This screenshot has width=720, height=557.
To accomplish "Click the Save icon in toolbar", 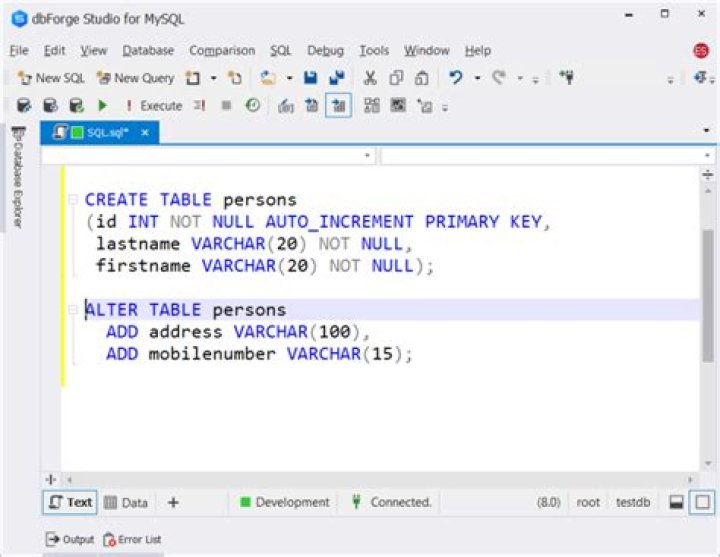I will [x=311, y=78].
